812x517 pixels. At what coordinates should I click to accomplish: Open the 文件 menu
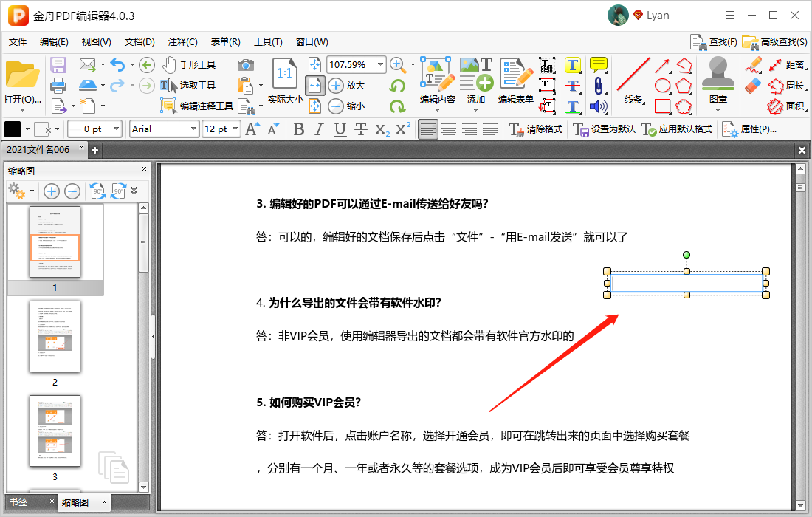(x=18, y=42)
